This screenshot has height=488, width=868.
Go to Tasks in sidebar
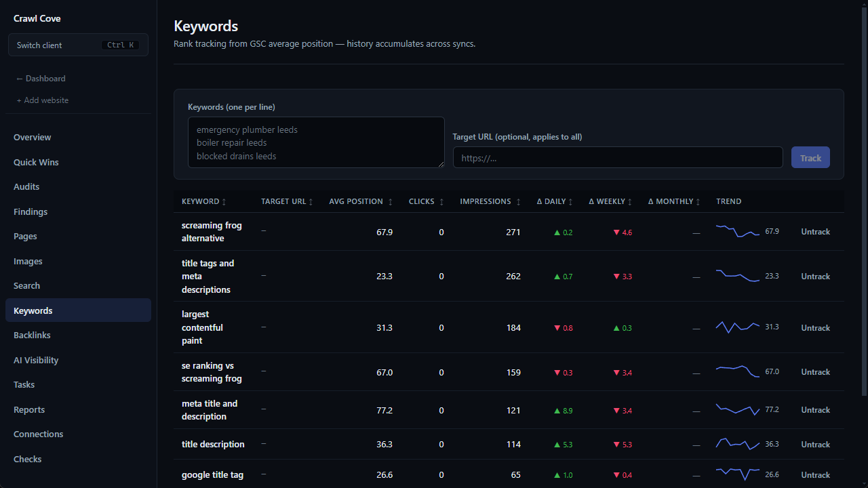[x=78, y=385]
